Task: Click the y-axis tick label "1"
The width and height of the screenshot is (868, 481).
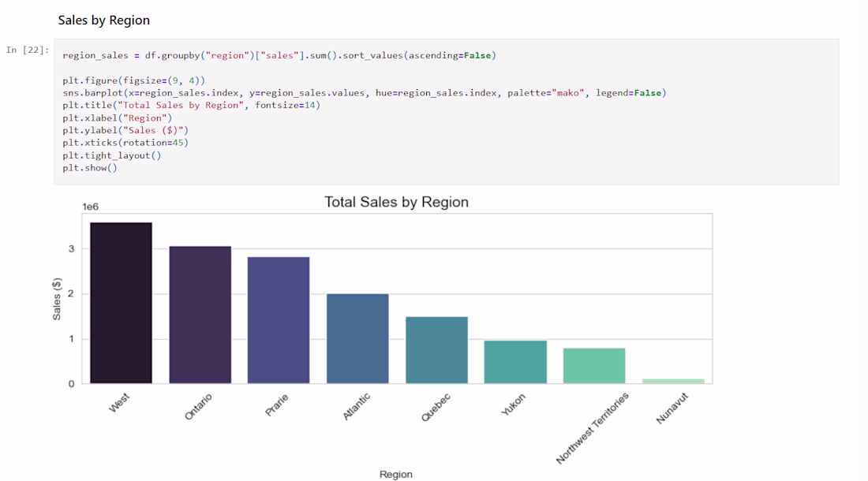Action: click(x=71, y=339)
